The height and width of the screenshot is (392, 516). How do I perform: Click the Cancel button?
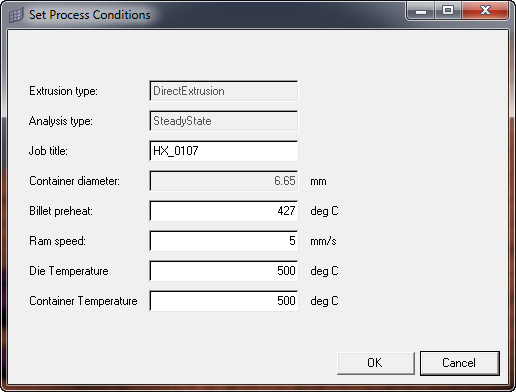pos(459,363)
